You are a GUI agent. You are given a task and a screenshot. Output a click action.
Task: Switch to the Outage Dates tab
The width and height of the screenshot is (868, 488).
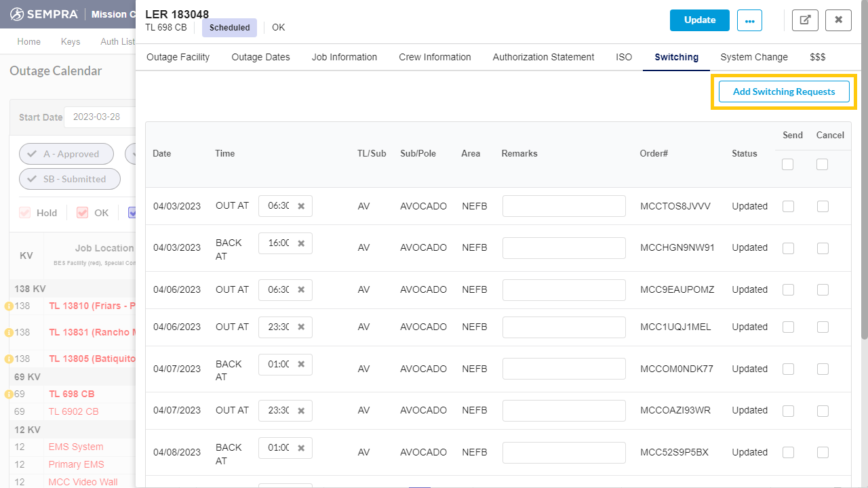260,57
